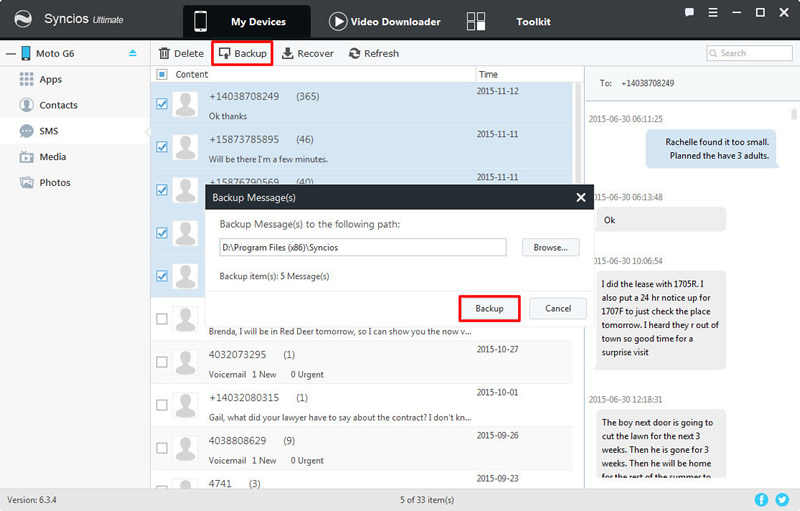Close the Backup Message(s) dialog

[581, 197]
